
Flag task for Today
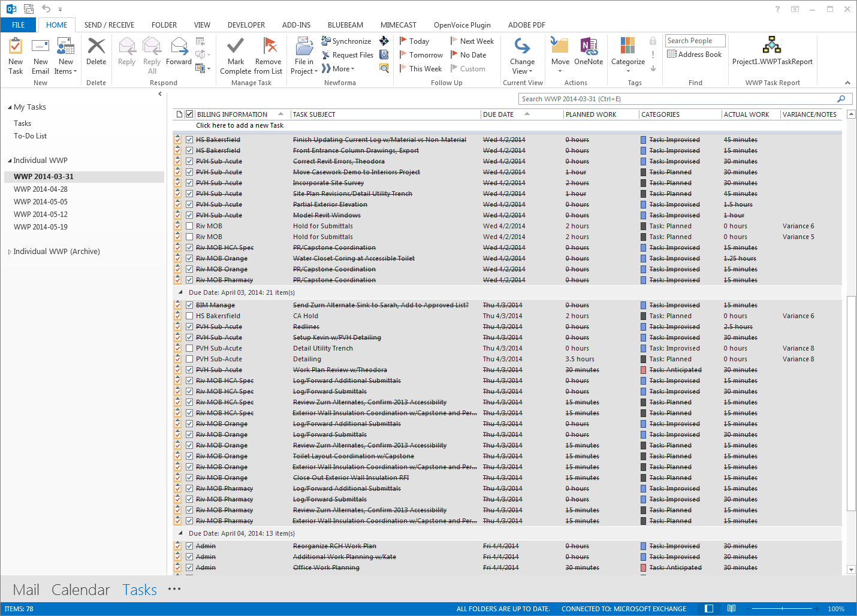pos(414,41)
